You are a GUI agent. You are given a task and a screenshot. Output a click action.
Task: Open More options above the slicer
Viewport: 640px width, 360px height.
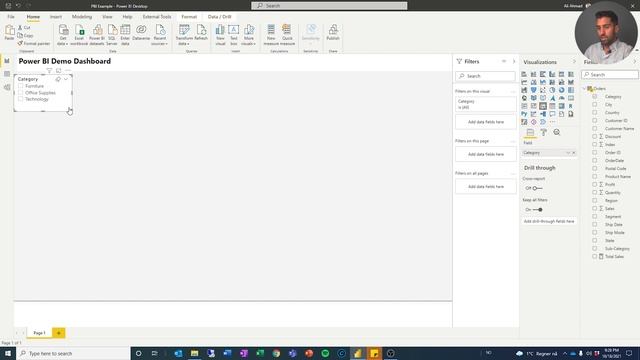tap(68, 71)
